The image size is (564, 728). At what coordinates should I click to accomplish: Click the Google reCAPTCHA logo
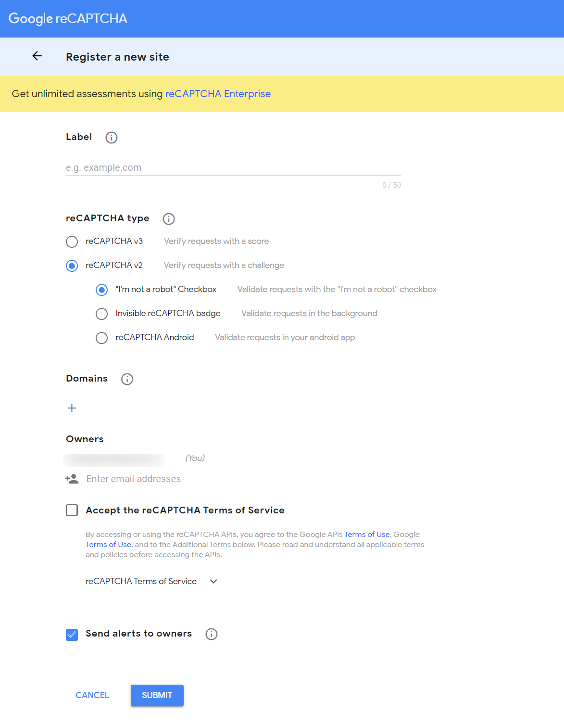[68, 19]
